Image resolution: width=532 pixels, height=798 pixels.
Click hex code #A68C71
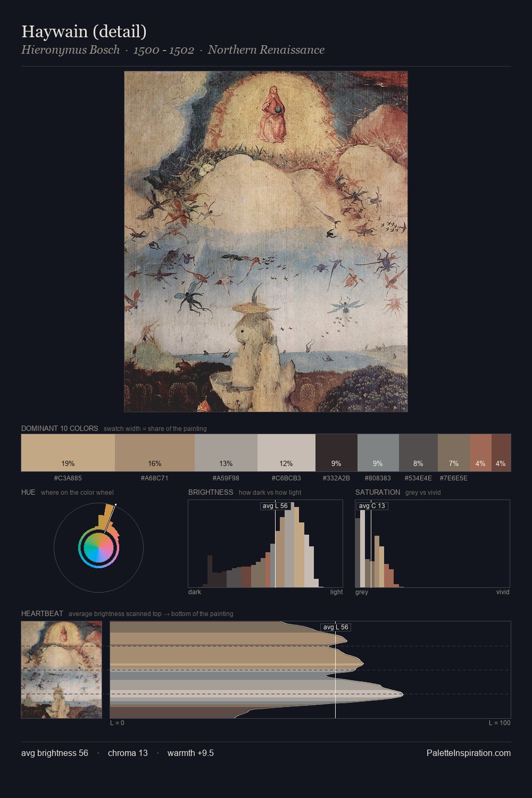click(155, 478)
